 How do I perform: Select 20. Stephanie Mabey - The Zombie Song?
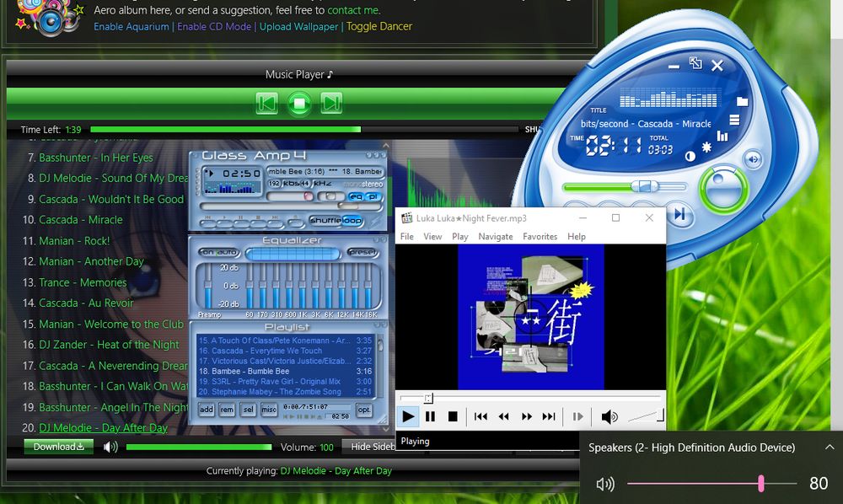click(x=285, y=392)
